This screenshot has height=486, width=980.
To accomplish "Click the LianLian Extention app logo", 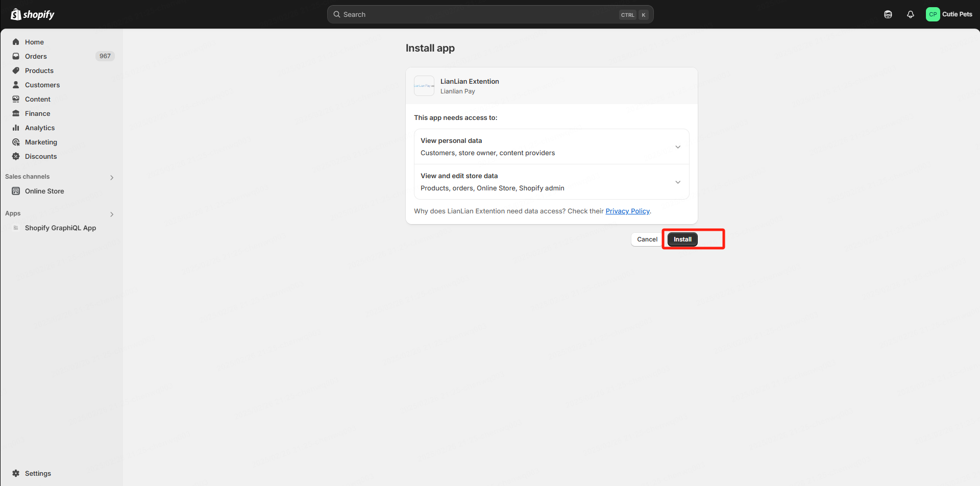I will pyautogui.click(x=424, y=86).
